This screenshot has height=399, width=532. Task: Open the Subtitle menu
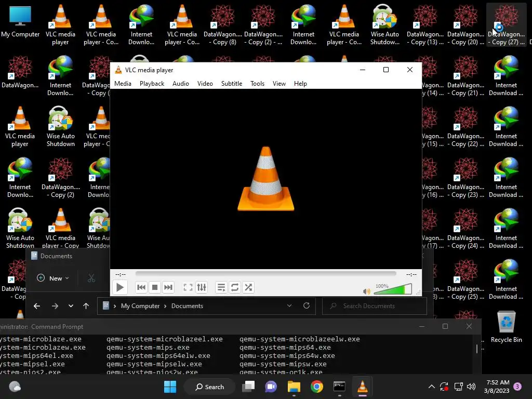click(x=232, y=84)
